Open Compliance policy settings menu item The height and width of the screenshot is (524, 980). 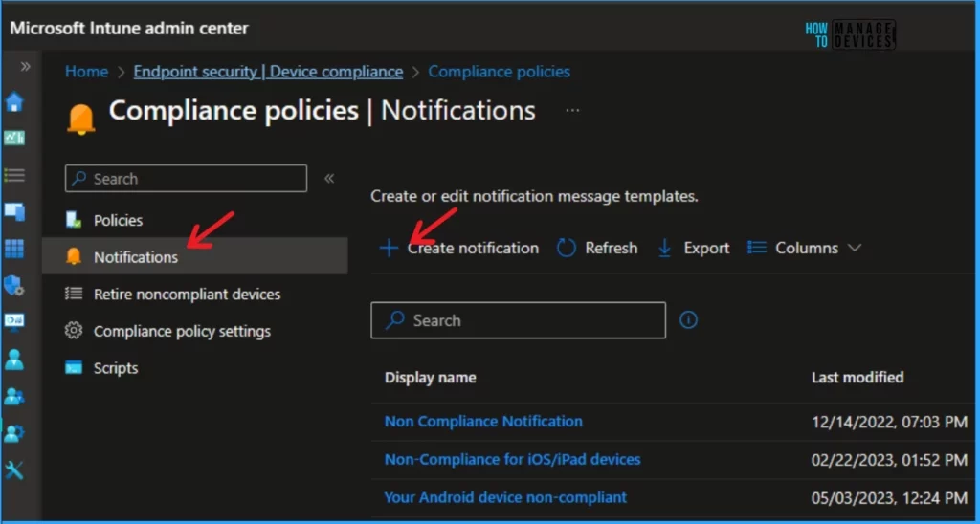(x=182, y=331)
